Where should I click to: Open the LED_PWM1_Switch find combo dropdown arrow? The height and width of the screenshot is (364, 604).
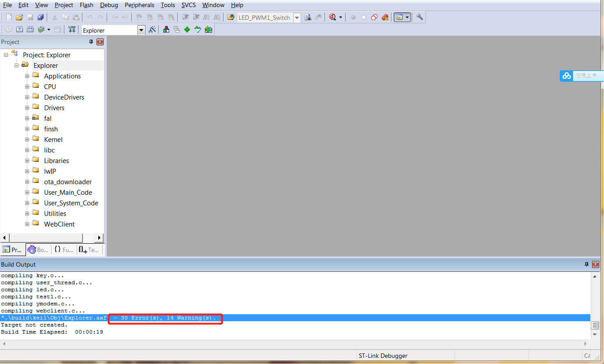click(x=297, y=18)
